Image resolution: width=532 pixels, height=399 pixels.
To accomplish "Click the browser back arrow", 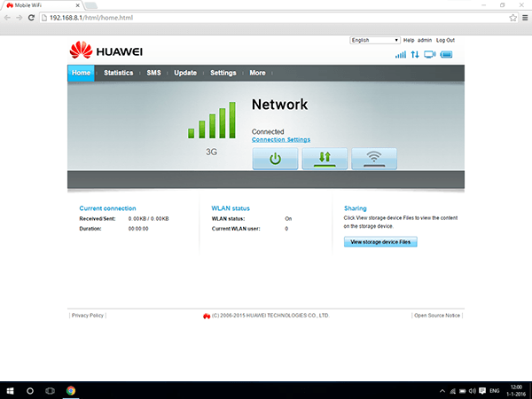I will click(x=7, y=18).
